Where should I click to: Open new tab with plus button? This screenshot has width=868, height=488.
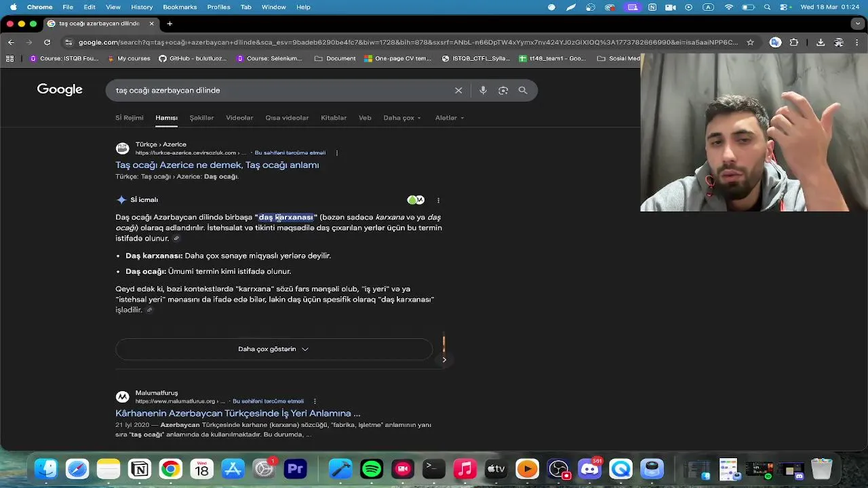pyautogui.click(x=170, y=24)
